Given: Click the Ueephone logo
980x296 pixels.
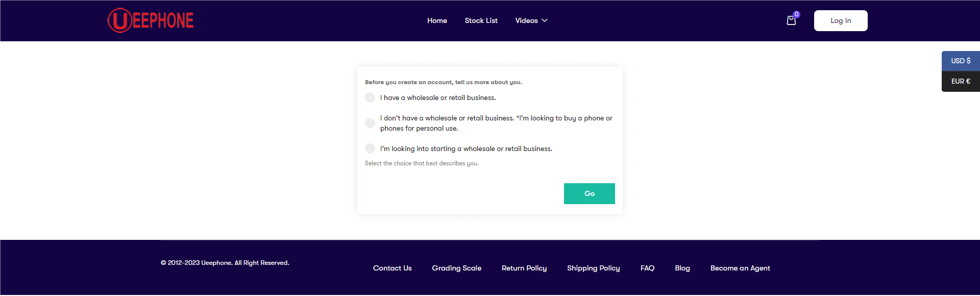Looking at the screenshot, I should click(x=151, y=20).
